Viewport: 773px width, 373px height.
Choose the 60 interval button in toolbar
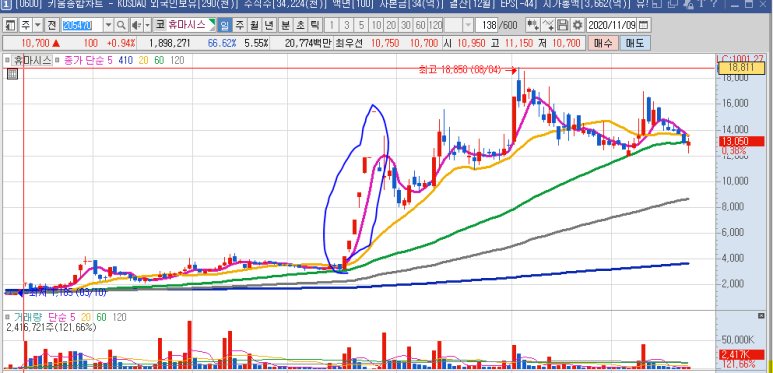click(421, 25)
